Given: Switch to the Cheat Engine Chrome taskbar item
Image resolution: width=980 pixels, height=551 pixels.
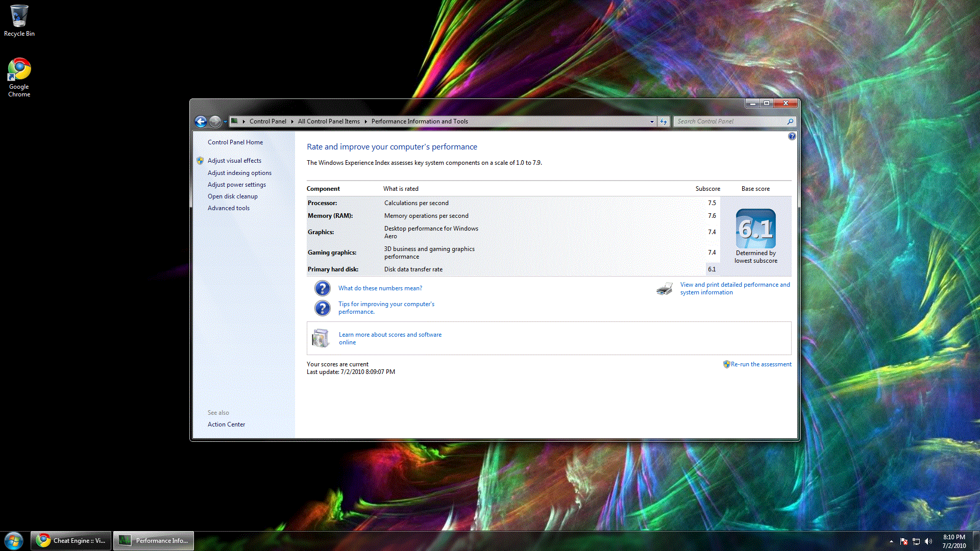Looking at the screenshot, I should click(71, 540).
